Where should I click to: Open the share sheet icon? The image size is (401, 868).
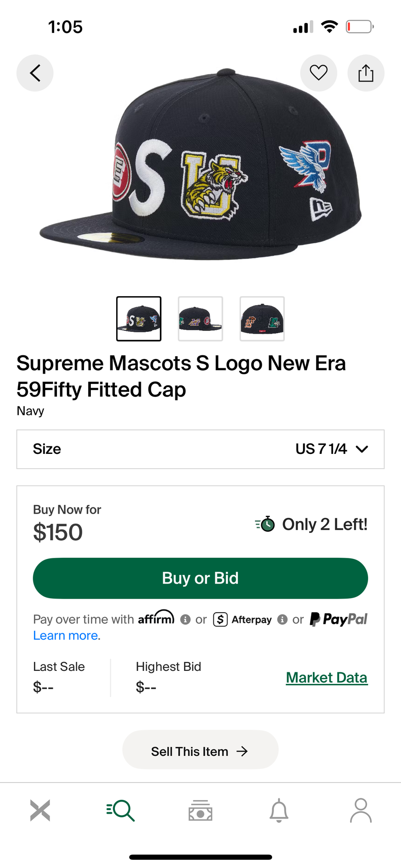pos(366,73)
